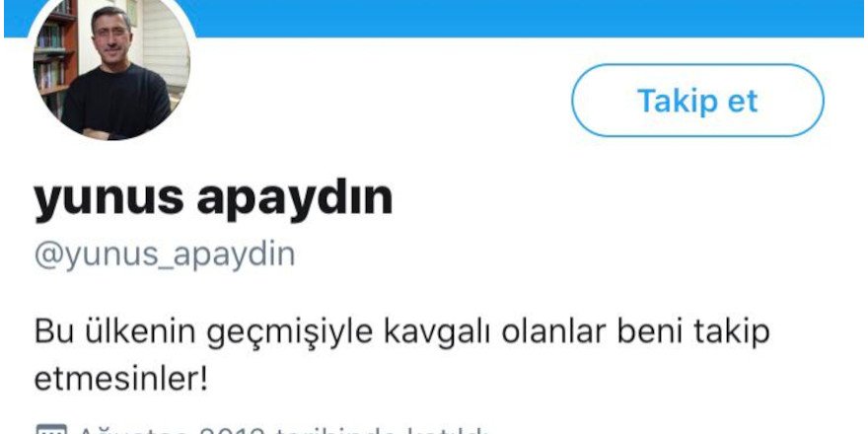This screenshot has width=868, height=434.
Task: Select the word 'apaydın' in display name
Action: click(295, 199)
